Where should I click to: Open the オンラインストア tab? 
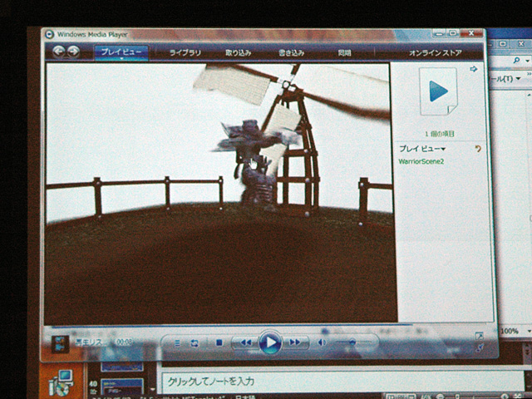pos(435,52)
